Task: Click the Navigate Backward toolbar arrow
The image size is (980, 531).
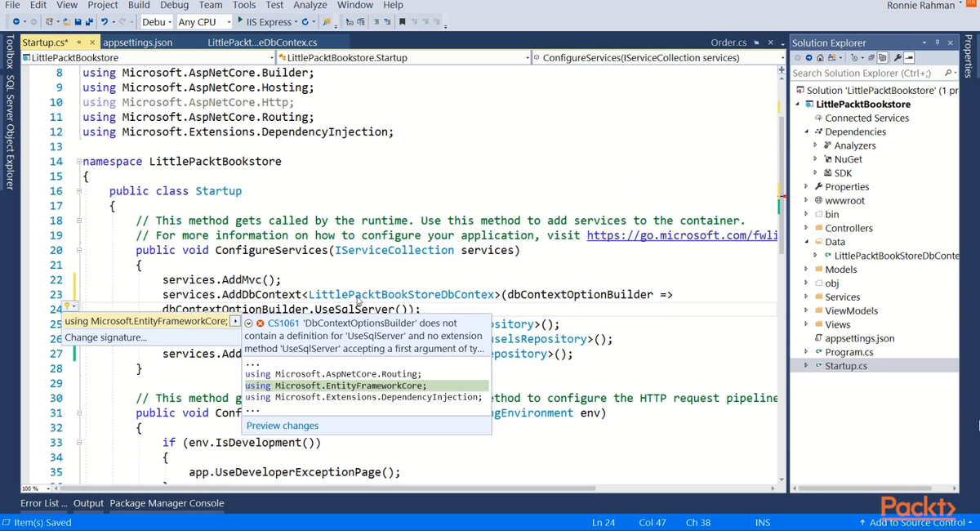Action: pyautogui.click(x=16, y=22)
